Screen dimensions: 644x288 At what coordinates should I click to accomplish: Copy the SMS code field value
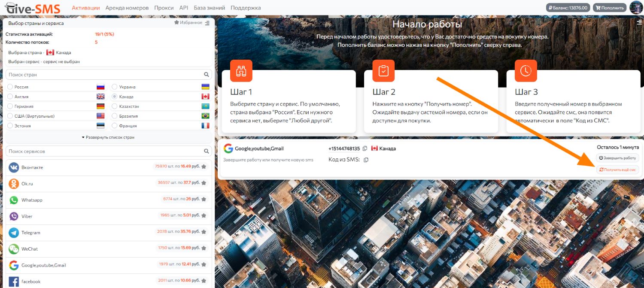pyautogui.click(x=366, y=160)
